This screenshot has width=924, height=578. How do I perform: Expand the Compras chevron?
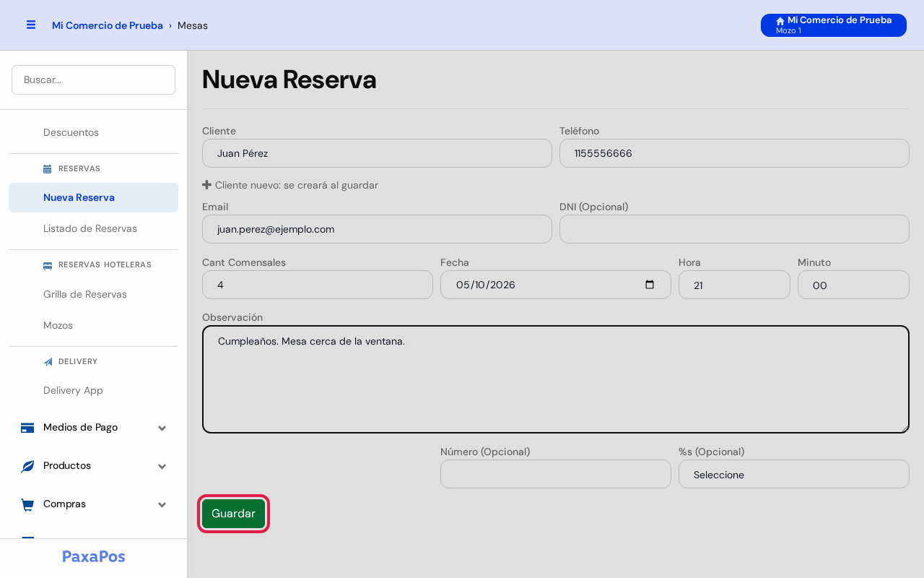[x=162, y=505]
